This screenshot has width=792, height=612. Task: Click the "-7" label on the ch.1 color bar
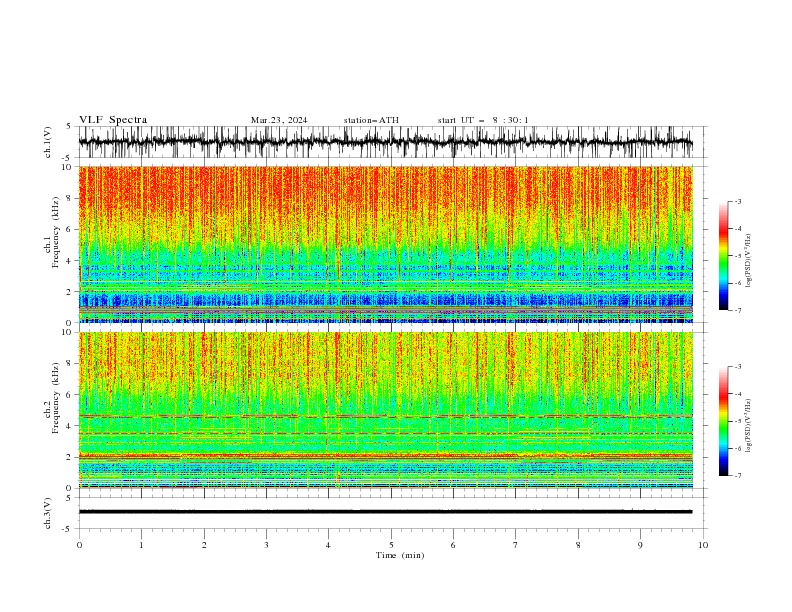(737, 310)
